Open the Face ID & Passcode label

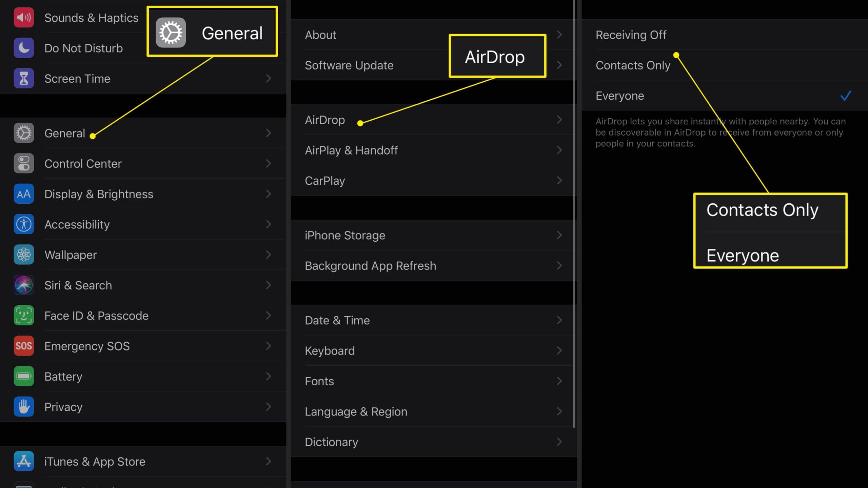pos(96,316)
